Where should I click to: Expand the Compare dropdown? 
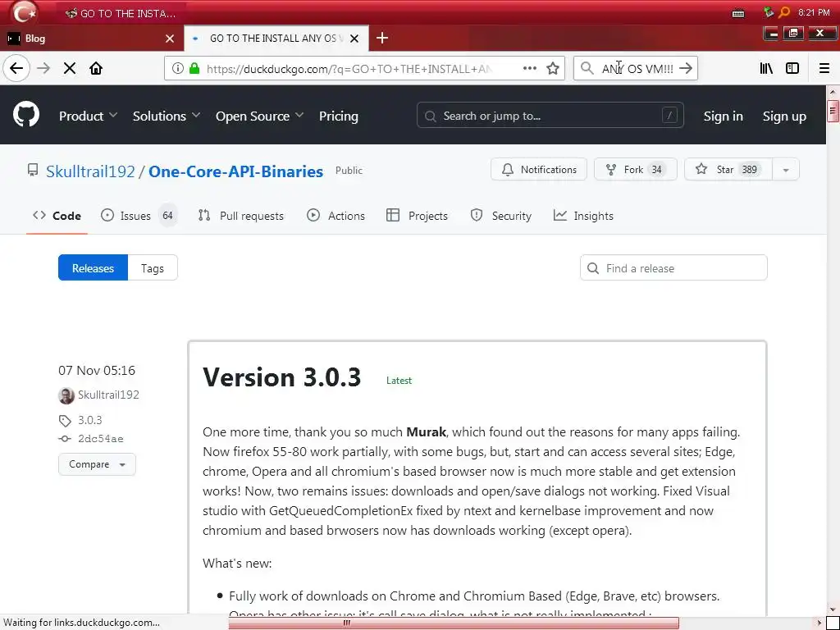pyautogui.click(x=97, y=464)
